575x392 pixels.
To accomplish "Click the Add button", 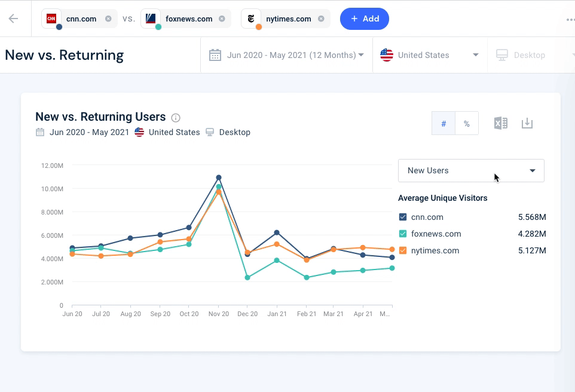I will click(x=364, y=19).
